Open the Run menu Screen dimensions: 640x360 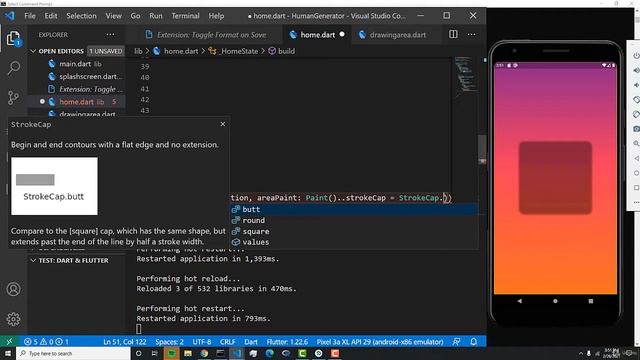(156, 16)
